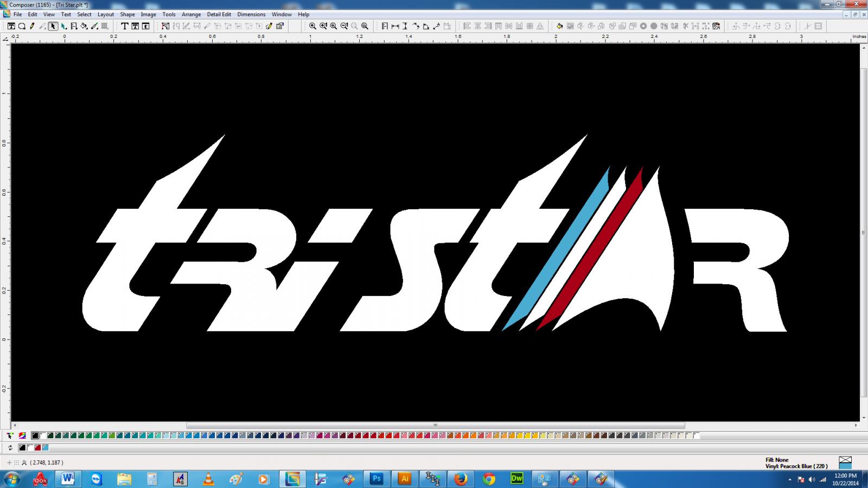Select the paint bucket fill tool

pyautogui.click(x=84, y=26)
